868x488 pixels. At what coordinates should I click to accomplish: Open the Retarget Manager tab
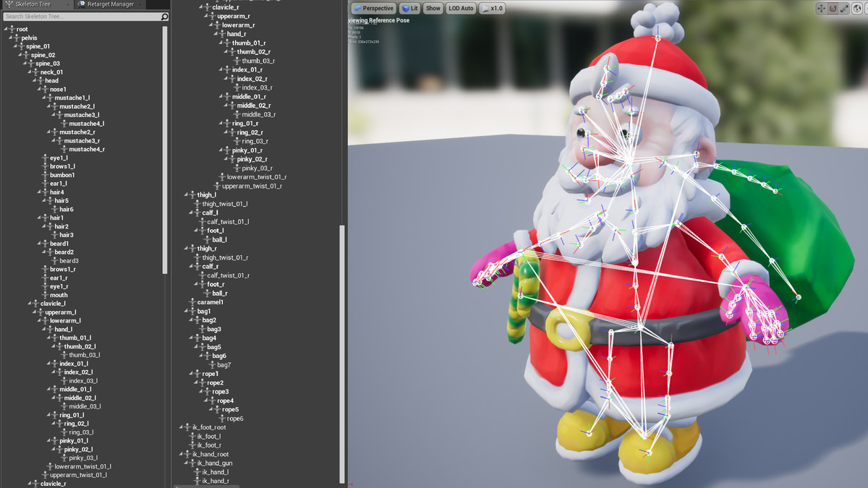tap(109, 4)
